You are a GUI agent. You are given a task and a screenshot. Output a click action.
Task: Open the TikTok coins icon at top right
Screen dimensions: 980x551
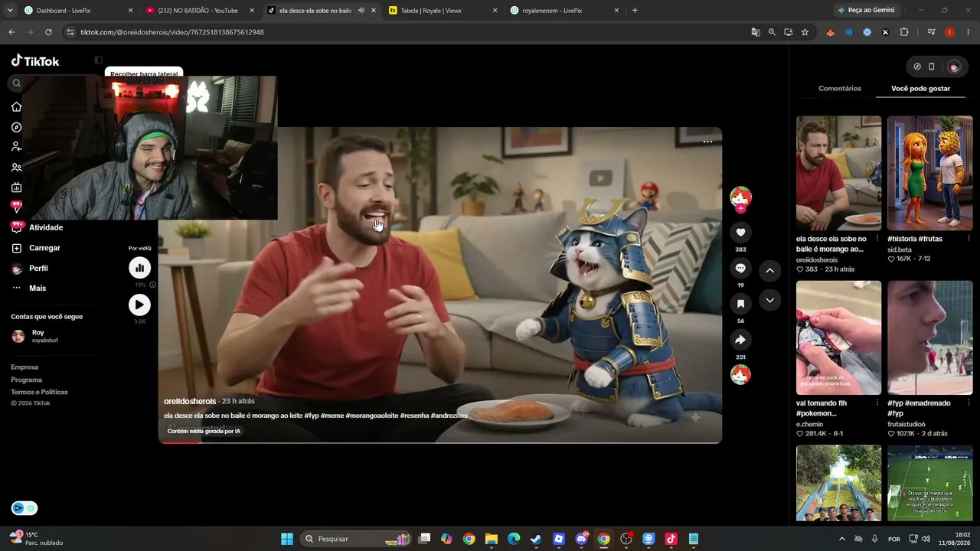[917, 67]
